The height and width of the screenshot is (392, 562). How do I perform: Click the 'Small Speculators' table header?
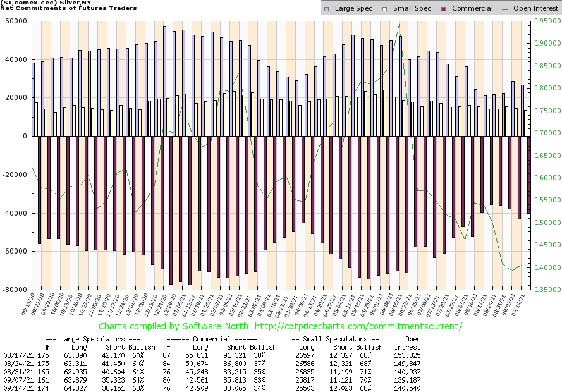point(334,339)
